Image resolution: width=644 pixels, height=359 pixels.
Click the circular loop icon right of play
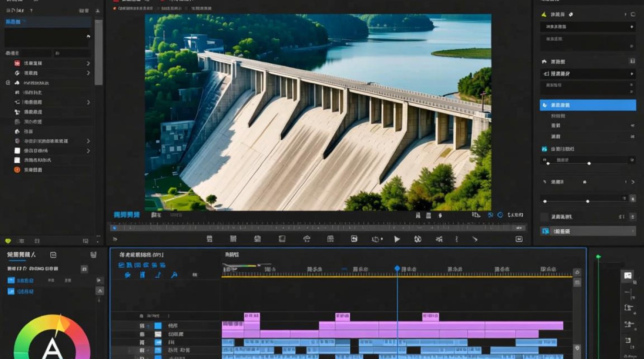coord(417,239)
